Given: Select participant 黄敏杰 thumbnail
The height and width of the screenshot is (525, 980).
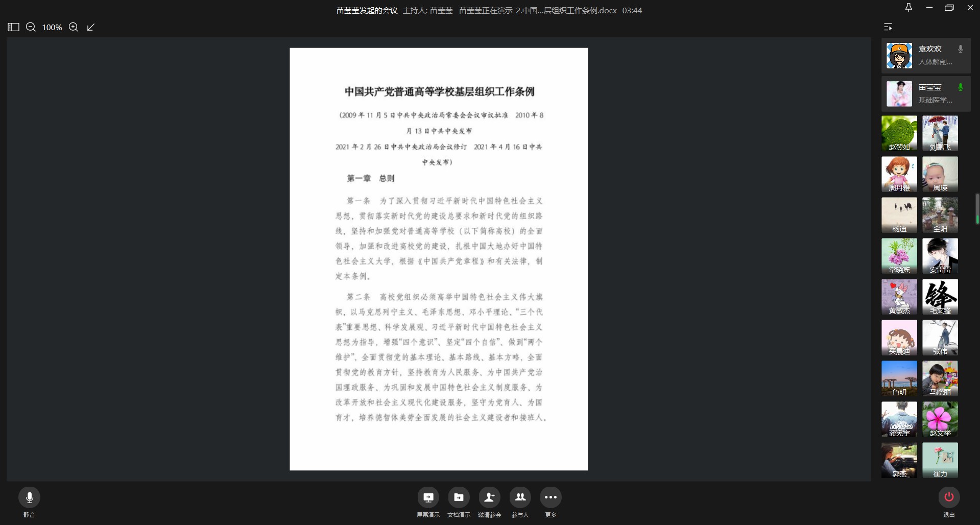Looking at the screenshot, I should coord(899,297).
